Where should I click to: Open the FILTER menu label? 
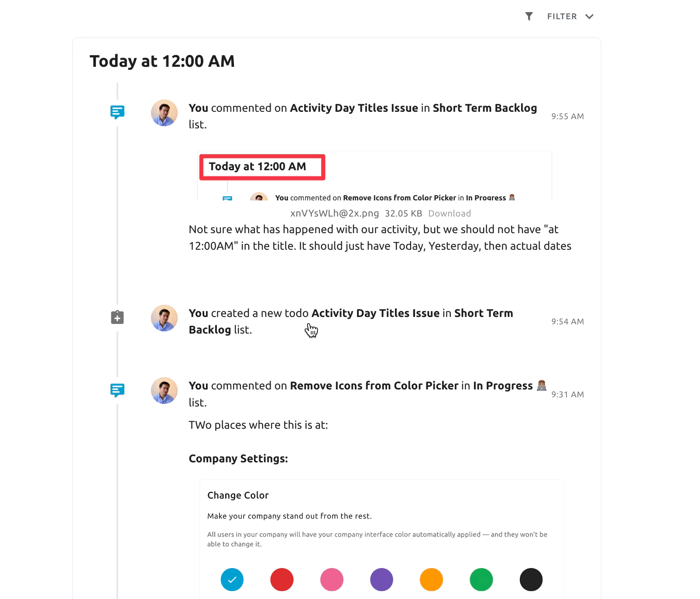click(562, 17)
